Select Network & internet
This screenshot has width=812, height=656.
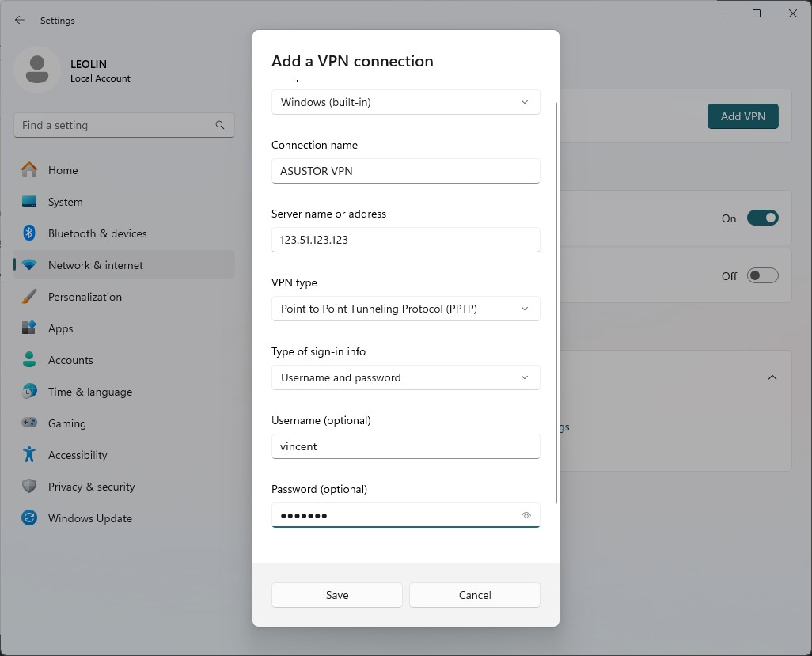point(124,265)
